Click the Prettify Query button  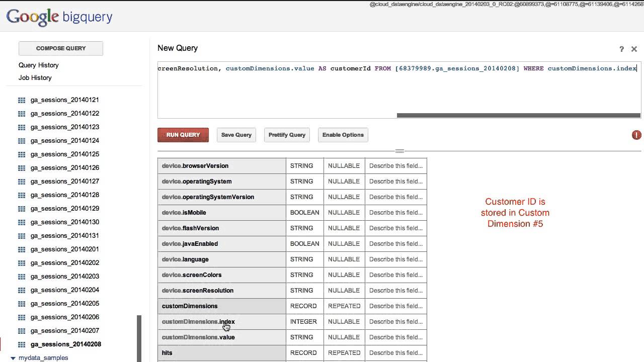tap(287, 135)
